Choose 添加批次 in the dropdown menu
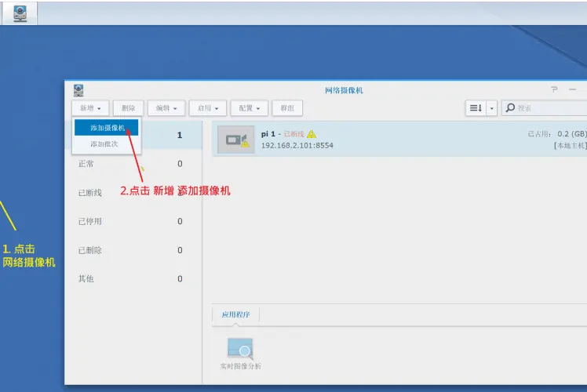587x392 pixels. [104, 143]
